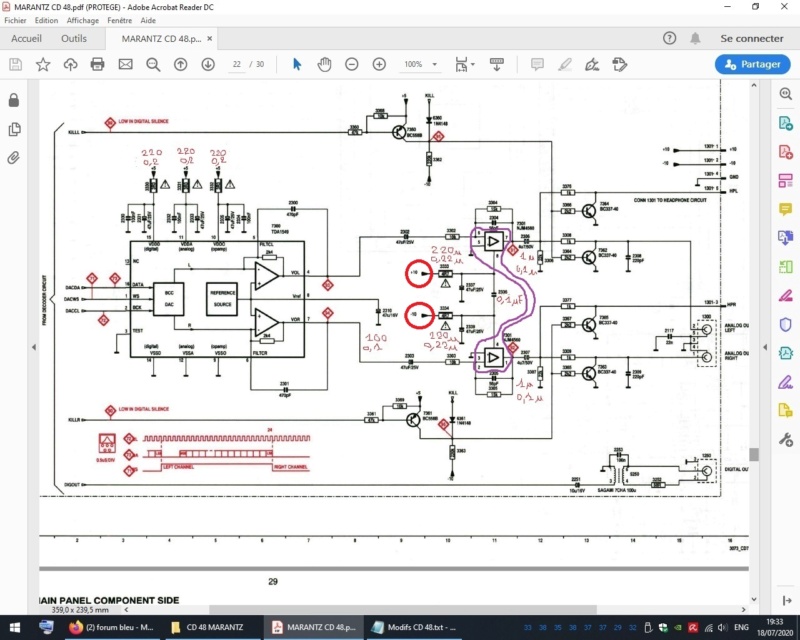Click the notifications bell icon
The image size is (800, 640).
[695, 38]
